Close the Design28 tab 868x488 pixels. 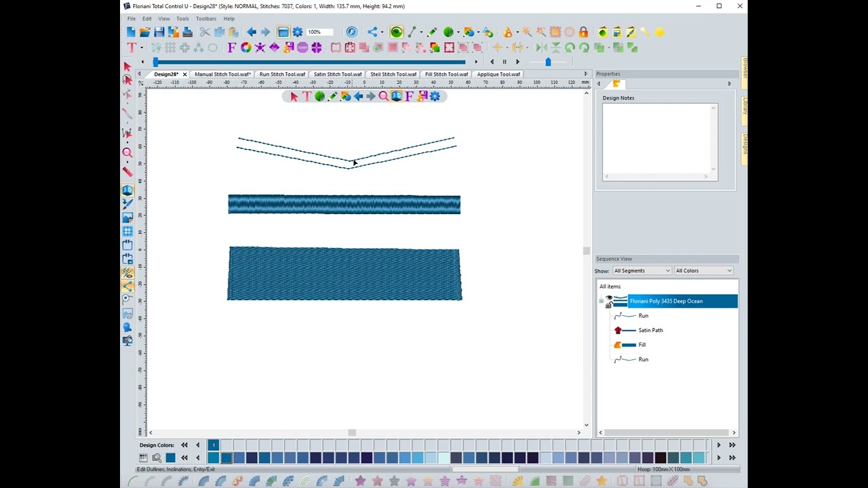[184, 75]
